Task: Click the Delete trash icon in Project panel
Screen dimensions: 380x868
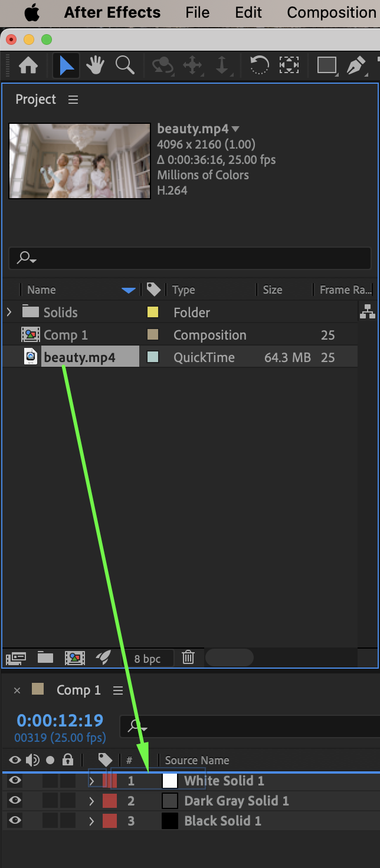Action: tap(188, 657)
